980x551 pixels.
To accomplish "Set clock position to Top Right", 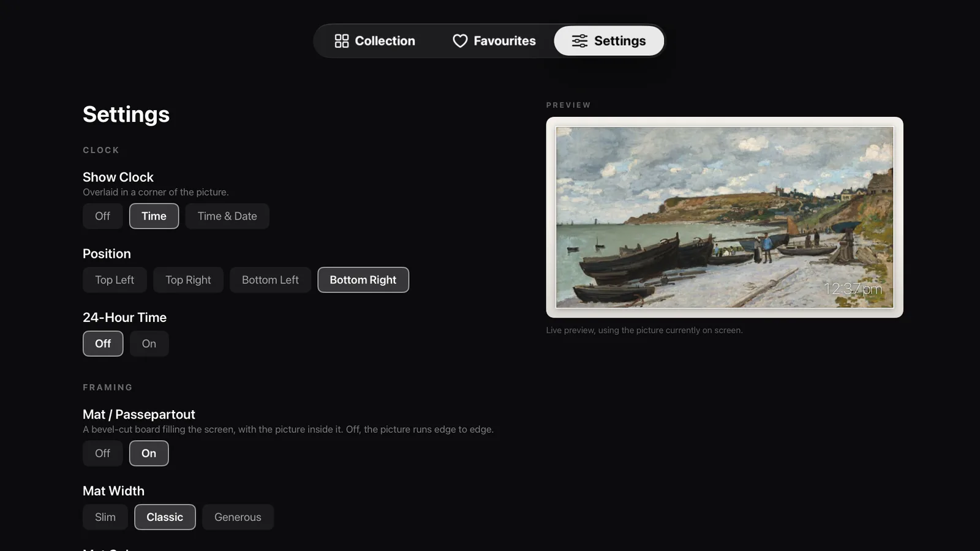I will click(x=188, y=280).
